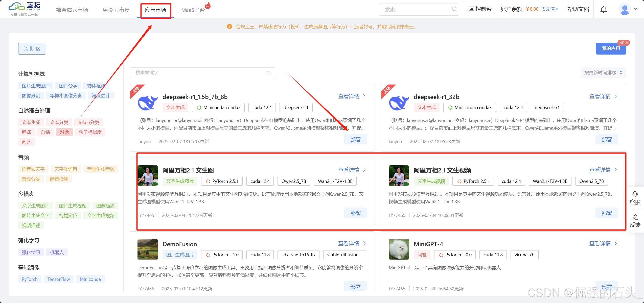Click the top search magnifier icon

point(454,9)
